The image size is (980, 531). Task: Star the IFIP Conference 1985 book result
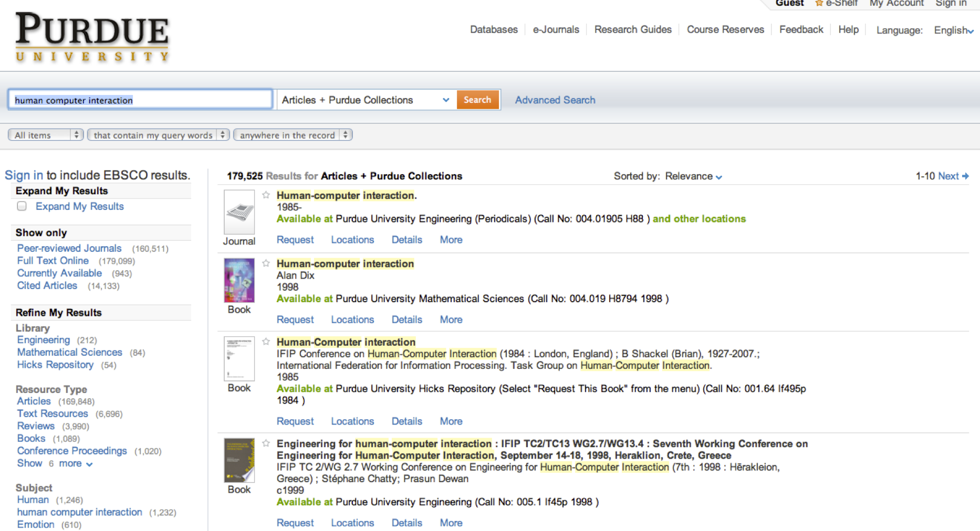pyautogui.click(x=266, y=341)
